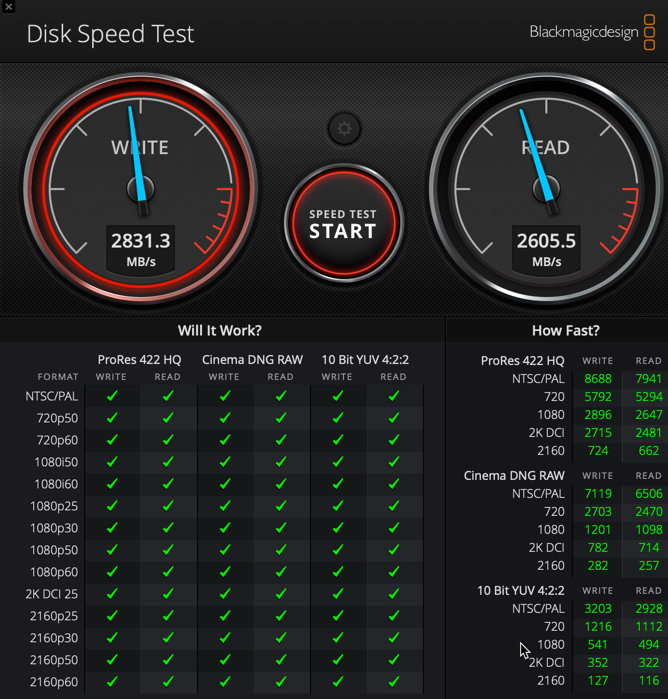
Task: Click the 1112 YUV 720 read value
Action: (649, 627)
